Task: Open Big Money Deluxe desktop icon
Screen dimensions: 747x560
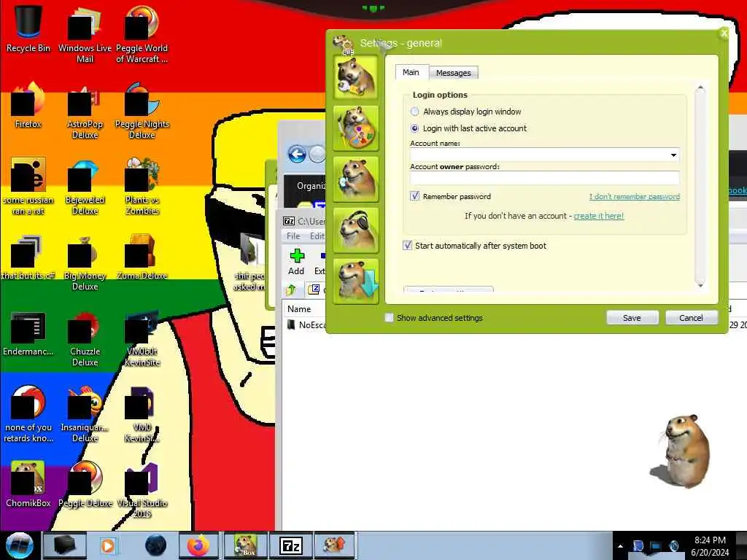Action: (x=85, y=262)
